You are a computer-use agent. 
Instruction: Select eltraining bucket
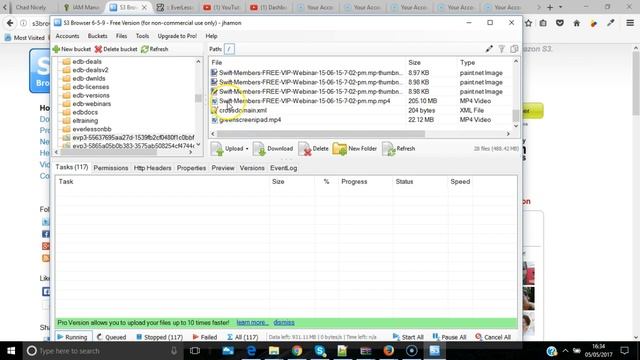coord(85,120)
